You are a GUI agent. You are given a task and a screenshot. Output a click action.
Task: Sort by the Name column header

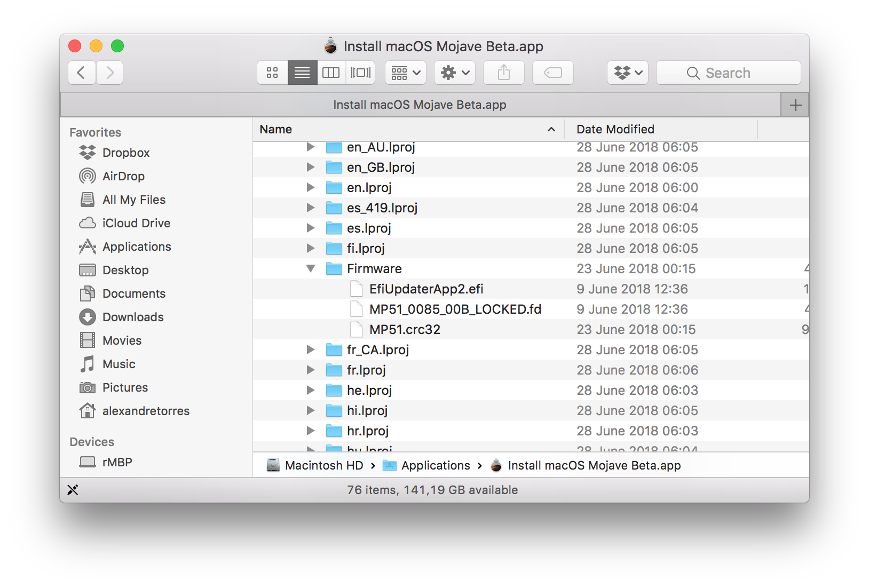(408, 129)
